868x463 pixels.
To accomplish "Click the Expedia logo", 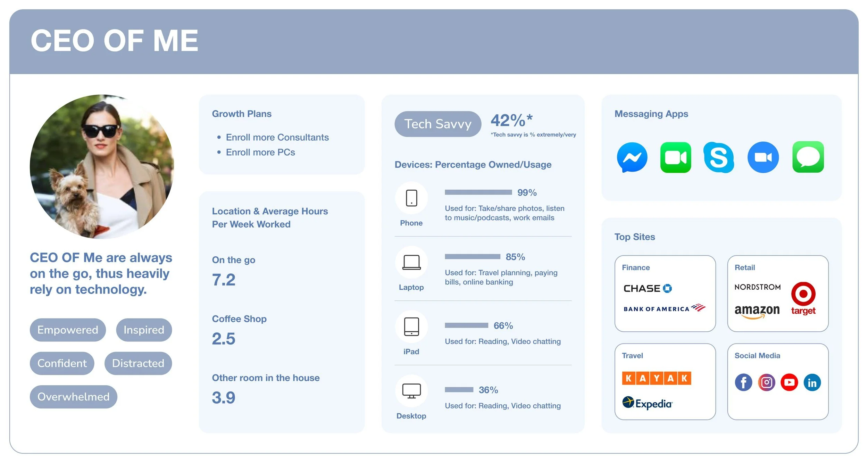I will pos(647,403).
